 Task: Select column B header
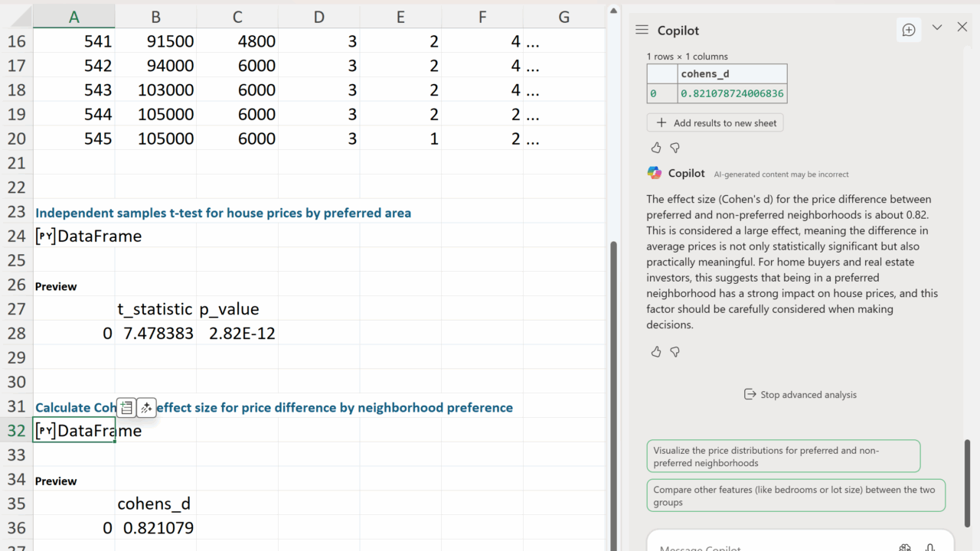155,17
